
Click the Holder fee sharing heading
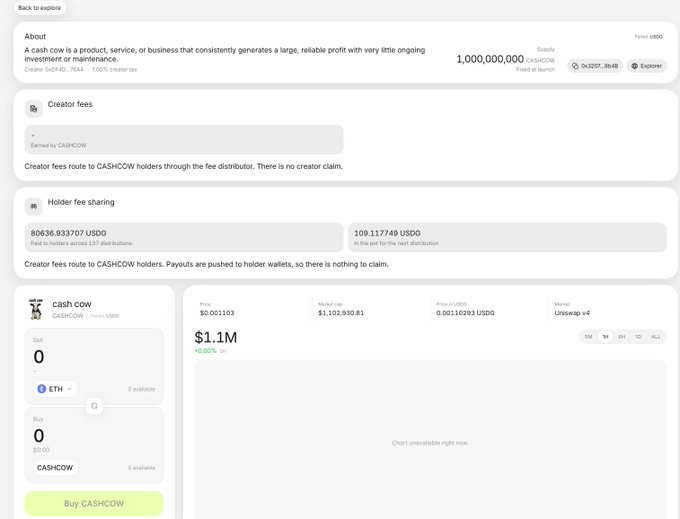click(x=81, y=202)
